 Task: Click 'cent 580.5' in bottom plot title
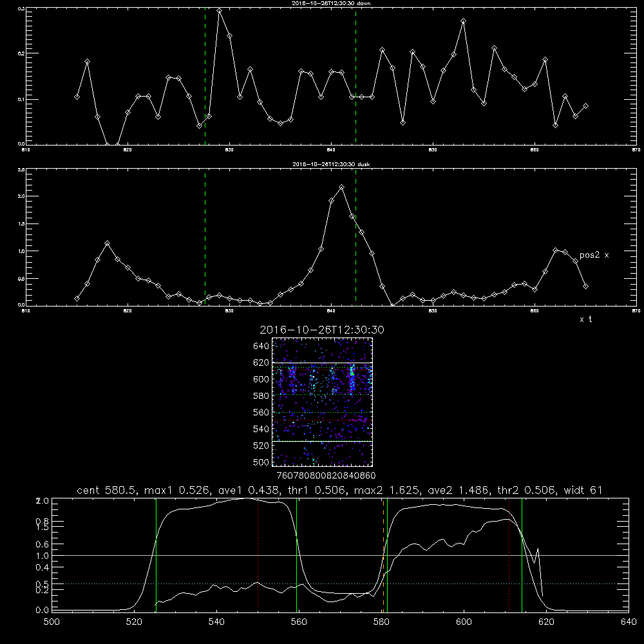(107, 490)
